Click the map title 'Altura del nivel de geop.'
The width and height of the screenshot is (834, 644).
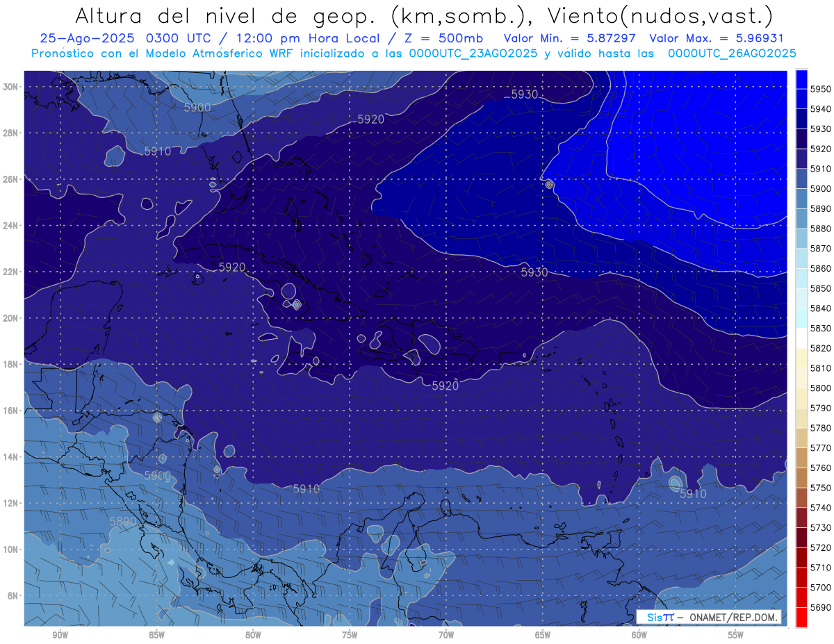(227, 15)
